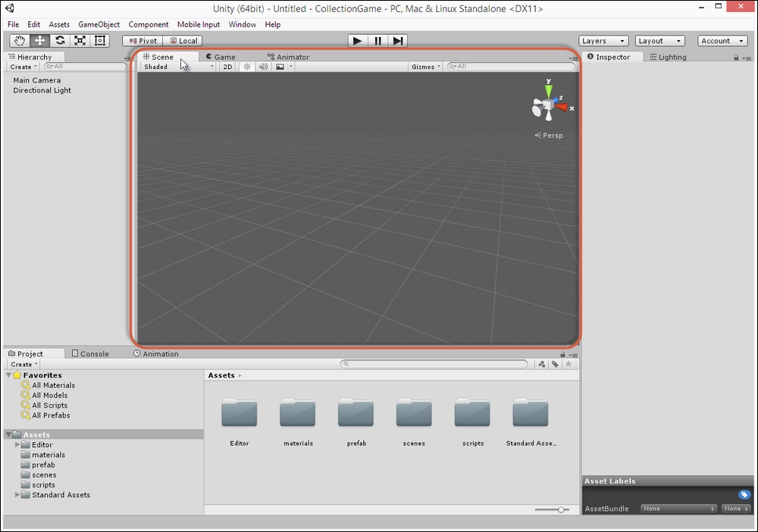Screen dimensions: 758x532
Task: Toggle 2D scene view mode
Action: (227, 67)
